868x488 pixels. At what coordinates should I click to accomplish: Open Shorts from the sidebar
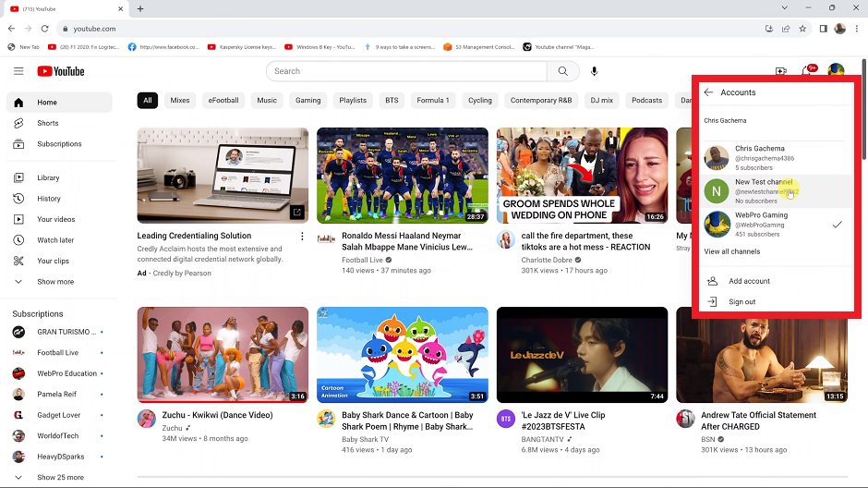[47, 123]
